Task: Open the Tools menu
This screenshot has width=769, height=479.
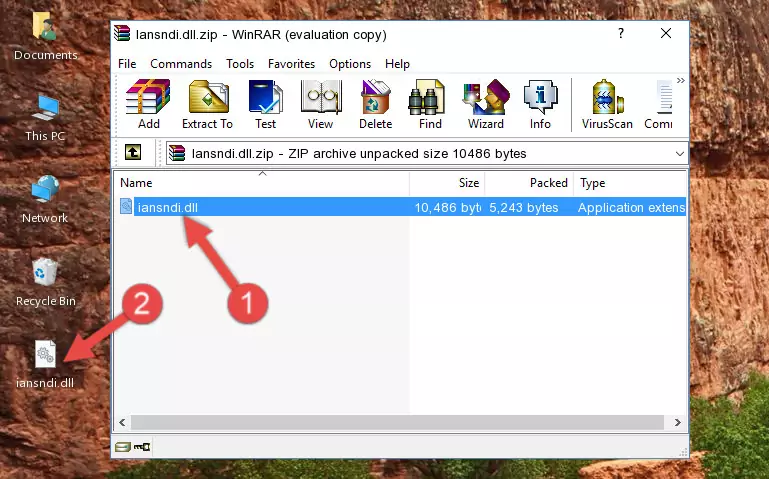Action: (x=240, y=64)
